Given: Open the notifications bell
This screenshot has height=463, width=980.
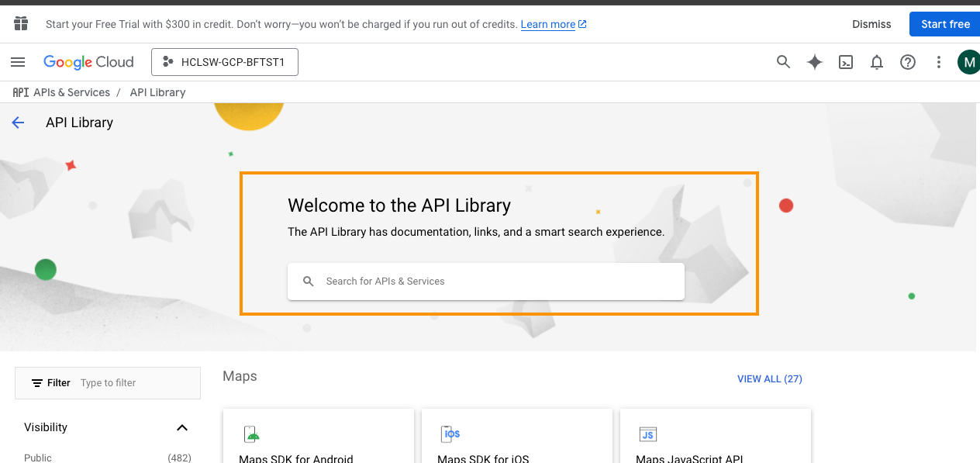Looking at the screenshot, I should 877,62.
